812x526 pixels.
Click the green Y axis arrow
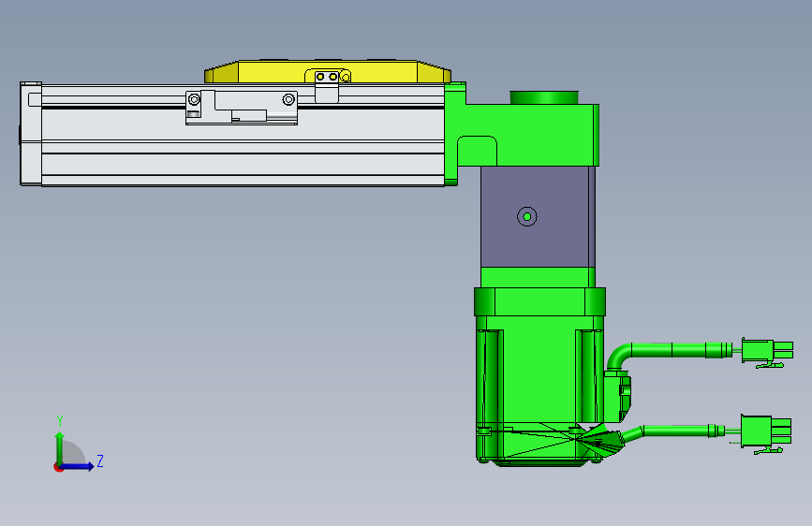(60, 448)
